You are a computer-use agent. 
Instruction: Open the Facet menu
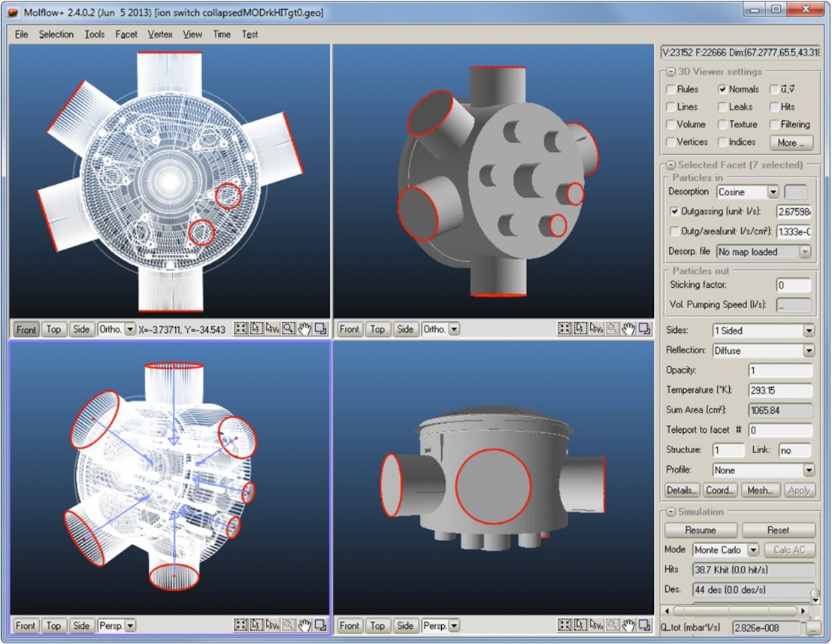[x=126, y=35]
